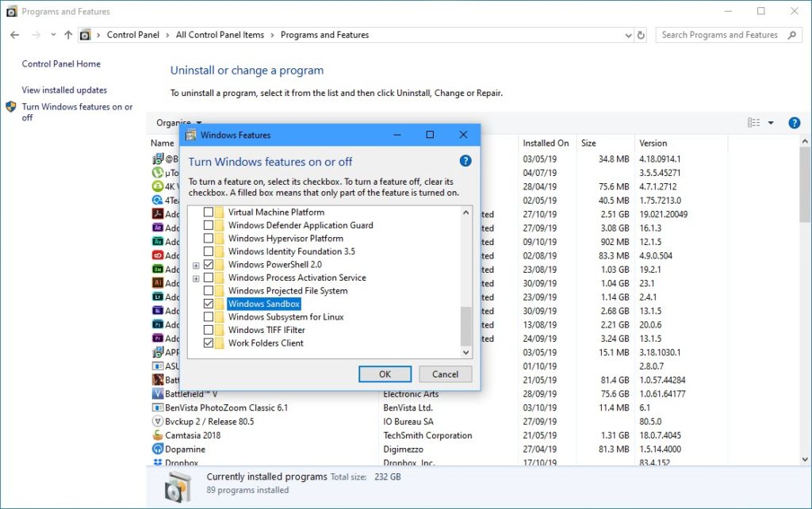This screenshot has width=812, height=509.
Task: Click the Programs and Features window title icon
Action: tap(11, 11)
